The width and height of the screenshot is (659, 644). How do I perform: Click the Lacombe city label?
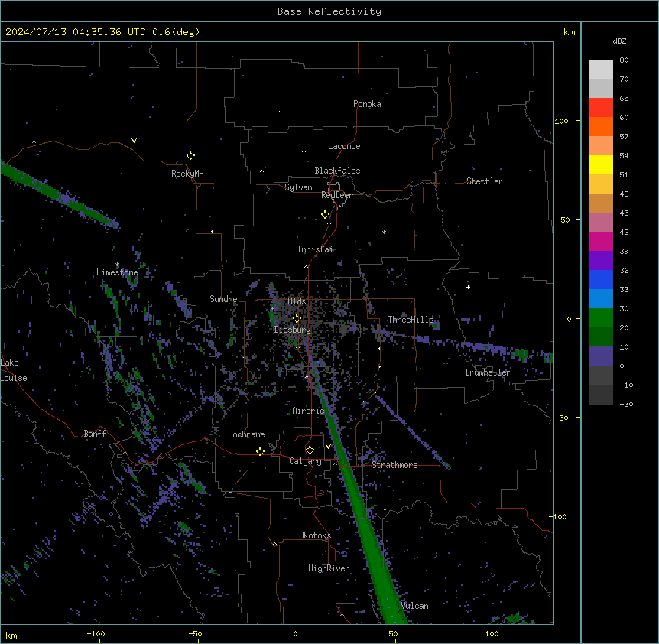[x=344, y=146]
